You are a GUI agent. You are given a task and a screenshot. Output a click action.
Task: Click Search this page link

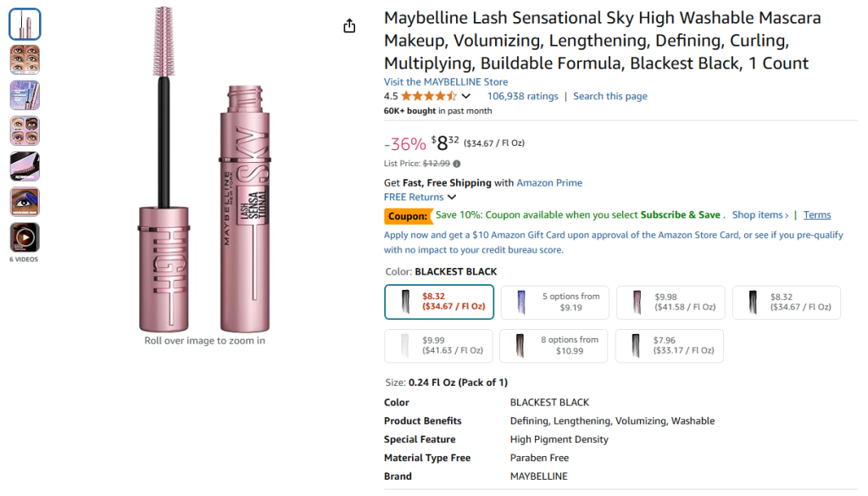tap(609, 97)
